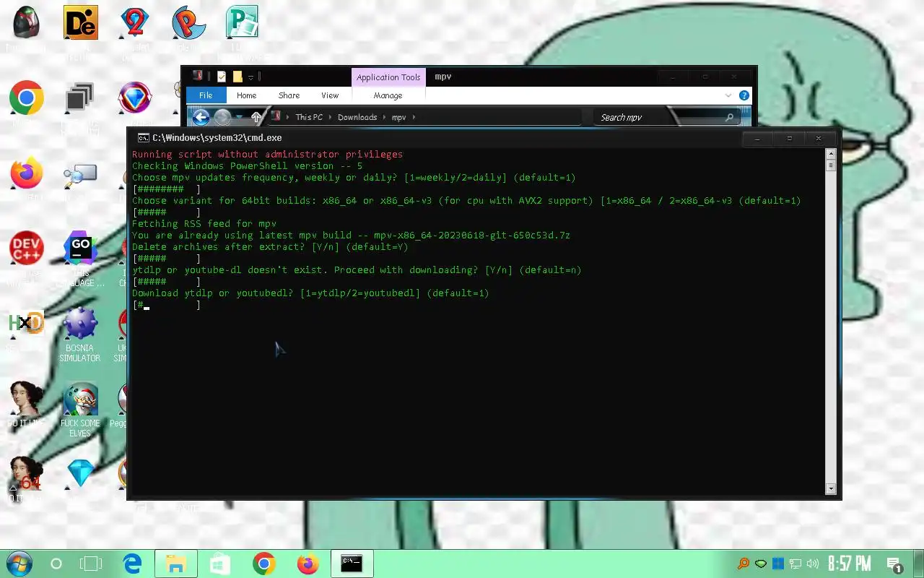
Task: Open the blue diamond desktop icon
Action: point(80,473)
